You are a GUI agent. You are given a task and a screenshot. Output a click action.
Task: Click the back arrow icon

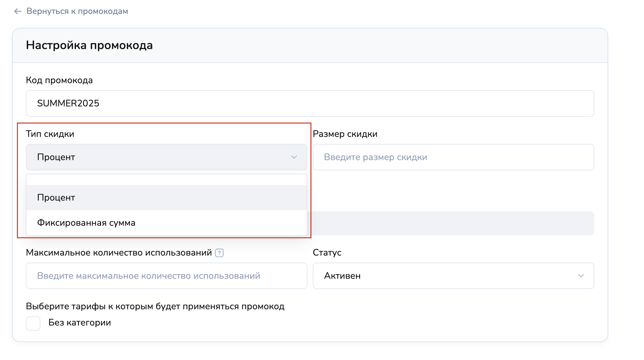[x=18, y=11]
